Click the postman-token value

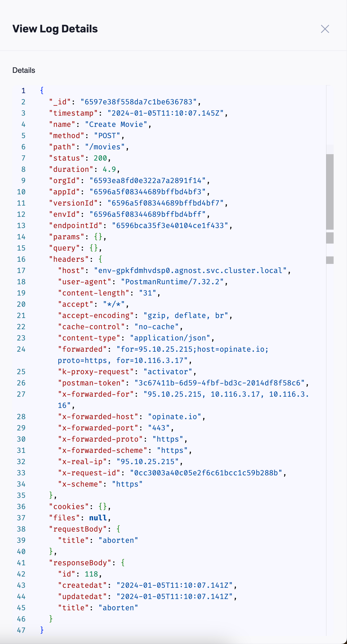[219, 383]
